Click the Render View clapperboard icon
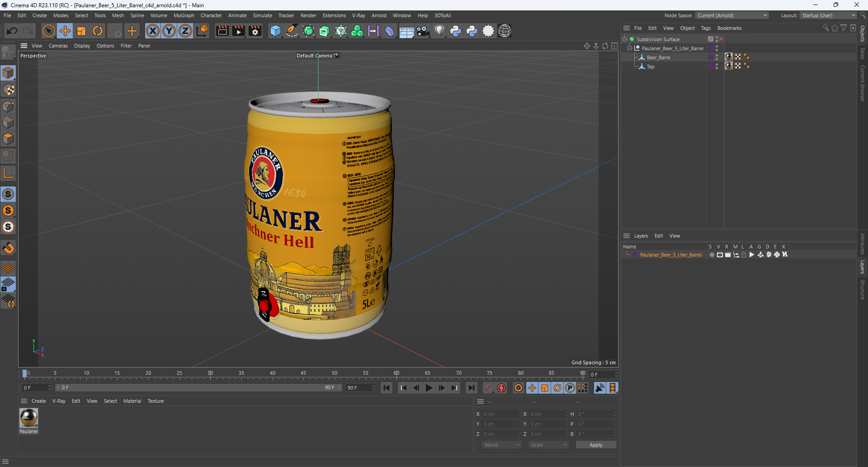The image size is (868, 467). coord(222,31)
